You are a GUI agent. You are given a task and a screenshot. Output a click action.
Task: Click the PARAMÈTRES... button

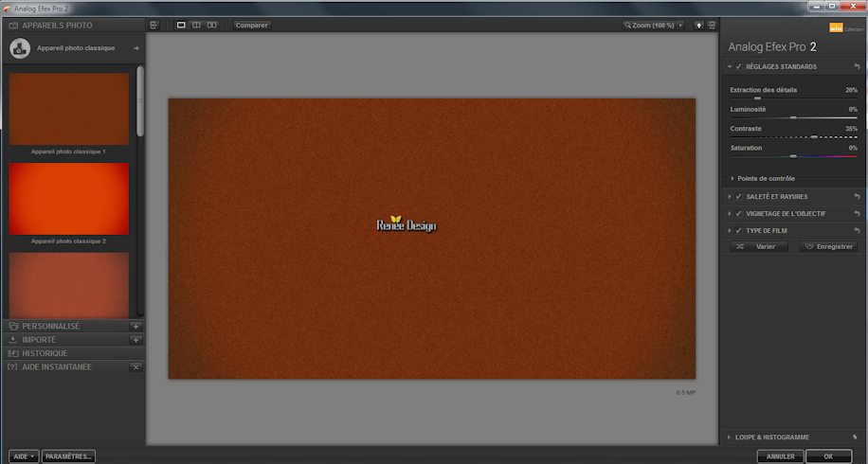(68, 456)
